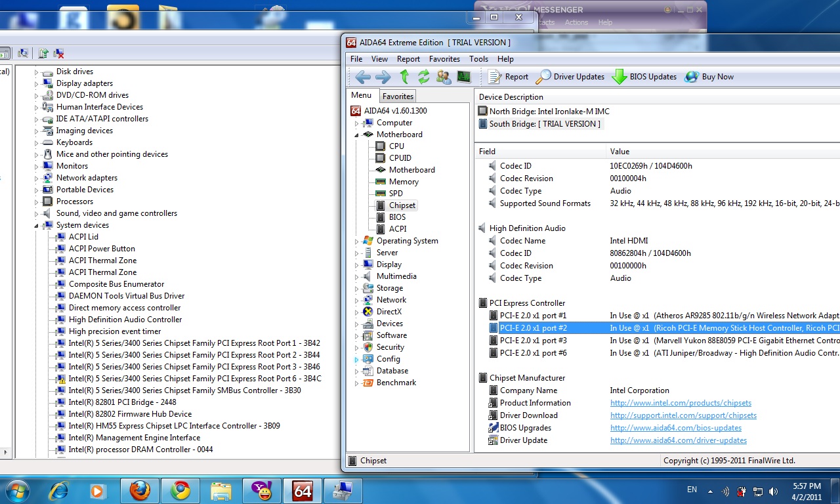Expand the Storage node in AIDA64
Screen dimensions: 840x504
(357, 288)
